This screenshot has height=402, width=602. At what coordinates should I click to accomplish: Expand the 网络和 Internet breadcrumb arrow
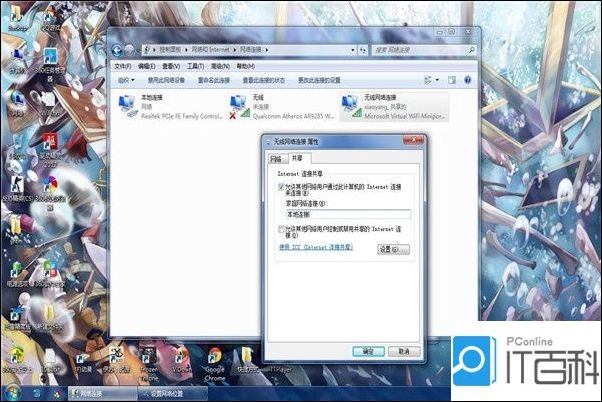click(x=235, y=50)
